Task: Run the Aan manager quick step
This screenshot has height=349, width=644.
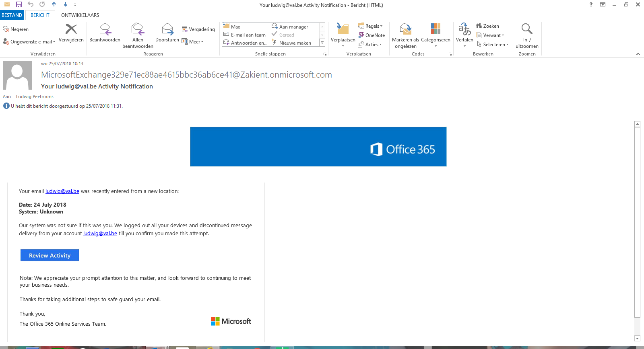Action: (x=290, y=27)
